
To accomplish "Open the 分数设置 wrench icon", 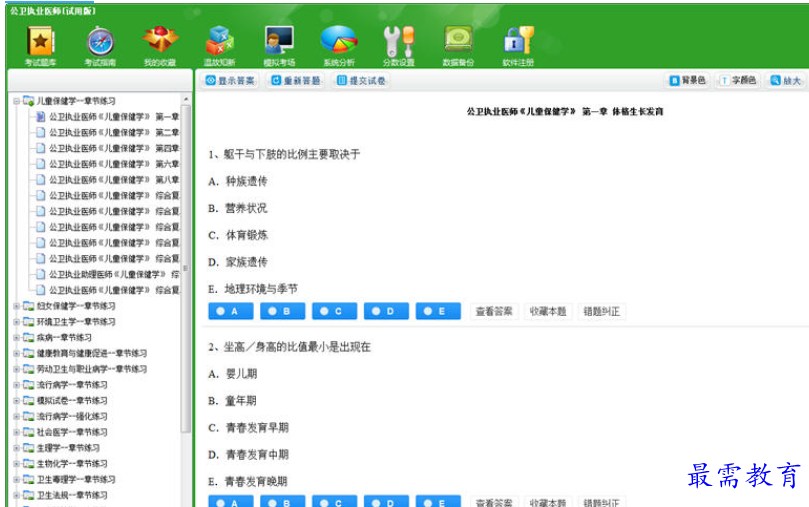I will tap(399, 46).
